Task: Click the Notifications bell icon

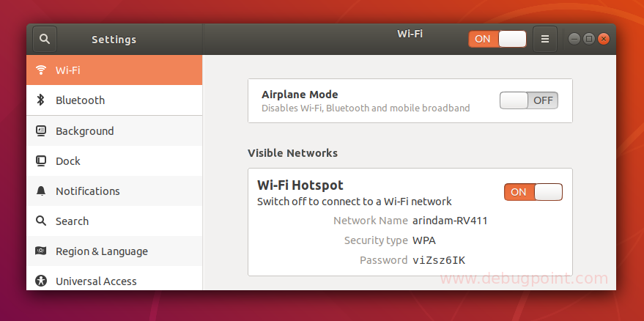Action: tap(41, 191)
